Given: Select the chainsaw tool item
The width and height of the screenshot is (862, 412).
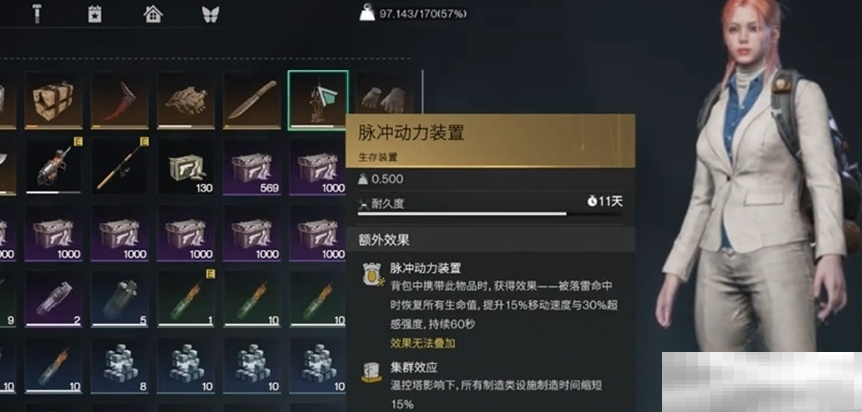Looking at the screenshot, I should click(53, 166).
